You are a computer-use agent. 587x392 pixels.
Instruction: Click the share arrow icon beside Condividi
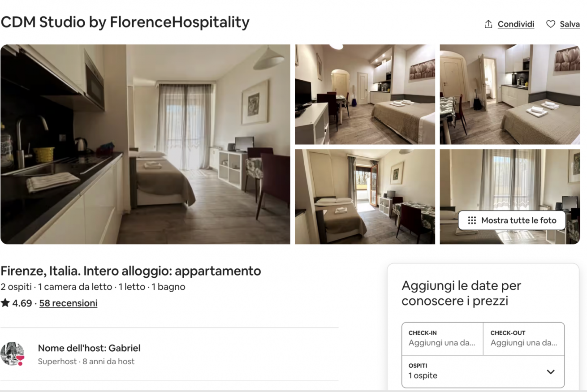click(x=488, y=24)
